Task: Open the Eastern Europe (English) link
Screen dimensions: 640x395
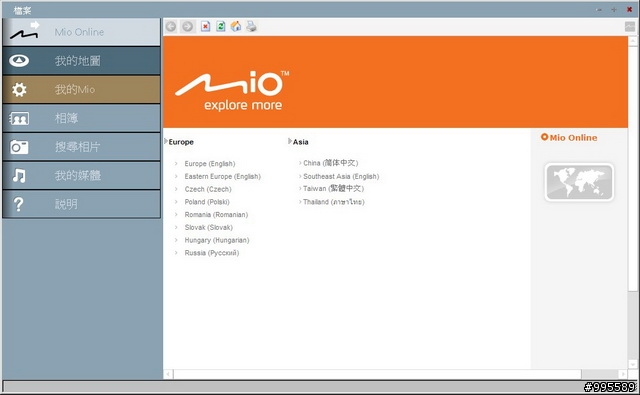Action: tap(222, 176)
